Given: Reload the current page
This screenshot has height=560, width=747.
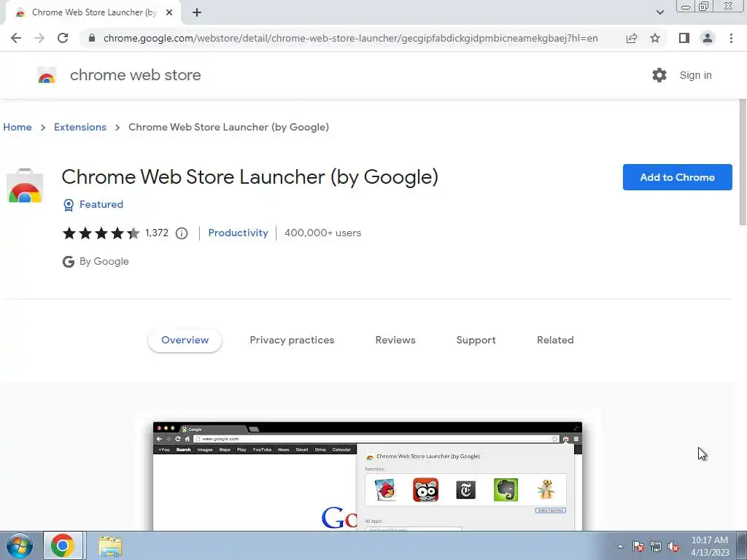Looking at the screenshot, I should [x=63, y=38].
